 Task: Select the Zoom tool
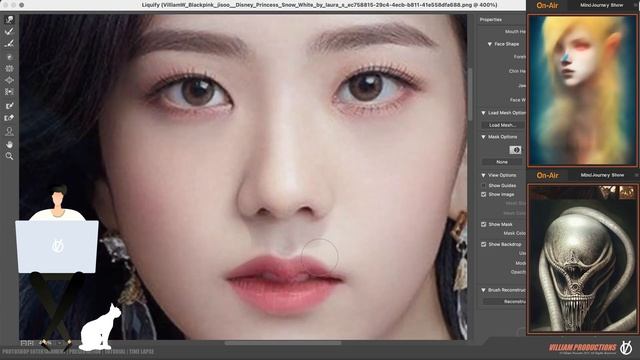click(x=9, y=156)
